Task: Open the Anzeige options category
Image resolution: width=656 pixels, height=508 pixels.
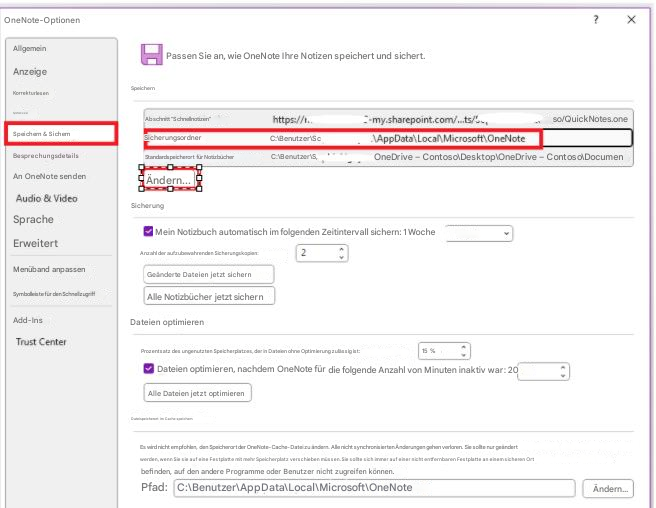Action: pyautogui.click(x=30, y=72)
